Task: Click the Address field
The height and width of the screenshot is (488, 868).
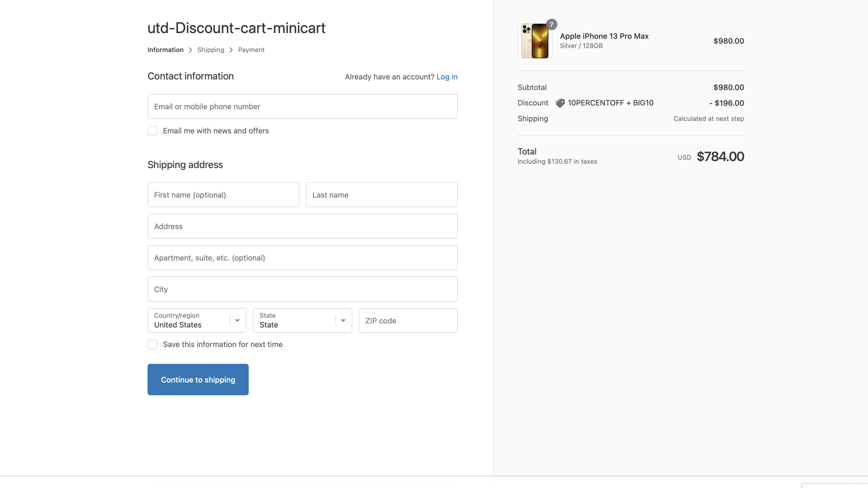Action: [x=302, y=226]
